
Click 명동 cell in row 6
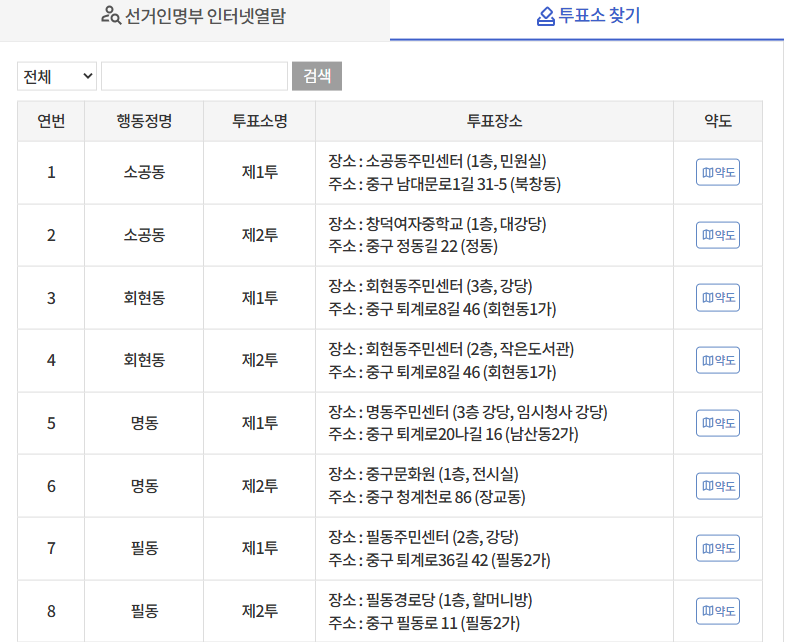pos(144,486)
